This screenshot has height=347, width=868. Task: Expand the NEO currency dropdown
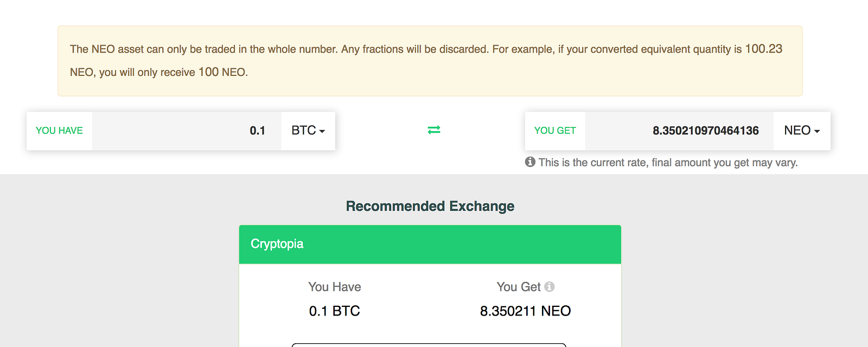pos(802,131)
